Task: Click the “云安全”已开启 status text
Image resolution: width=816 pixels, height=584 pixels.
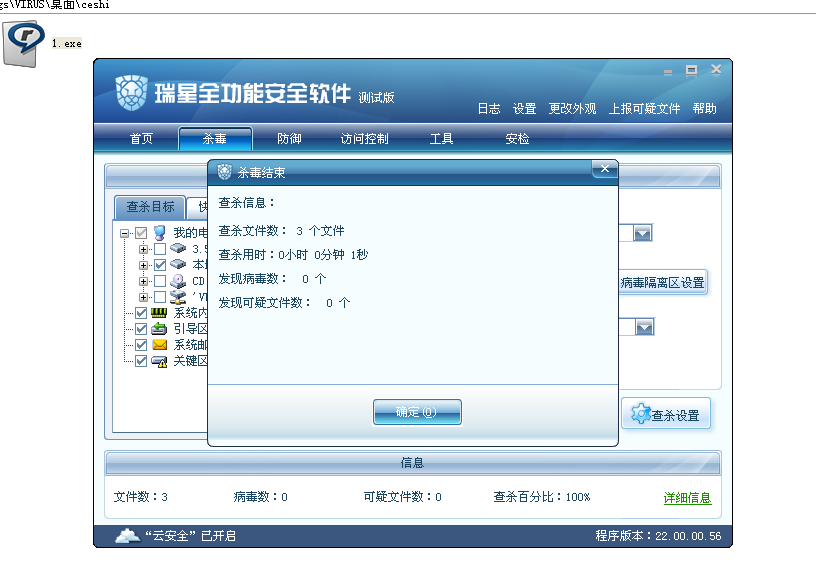Action: point(190,536)
